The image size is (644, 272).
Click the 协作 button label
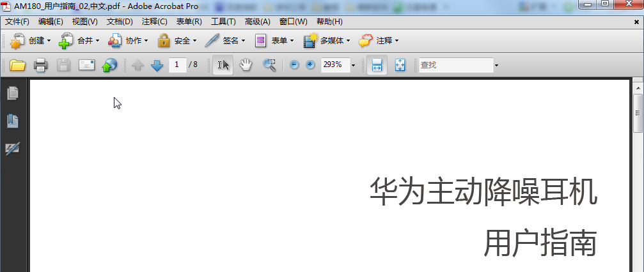(134, 41)
